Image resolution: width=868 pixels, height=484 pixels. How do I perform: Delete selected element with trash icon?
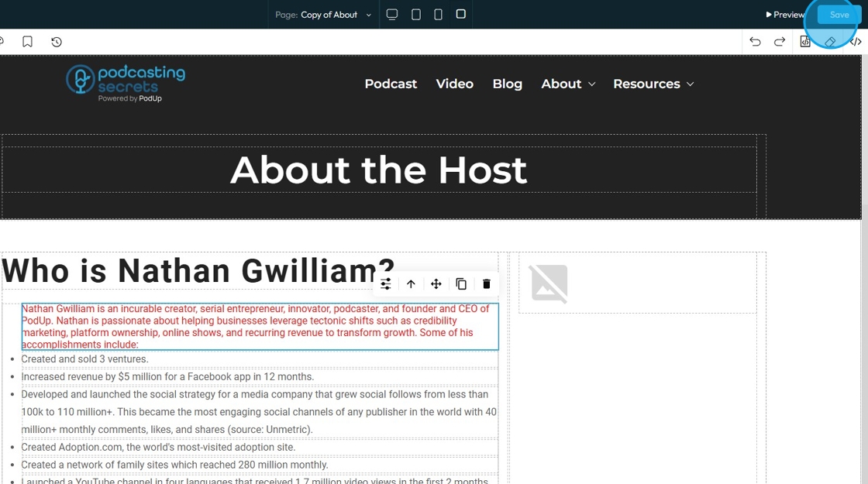pos(487,283)
